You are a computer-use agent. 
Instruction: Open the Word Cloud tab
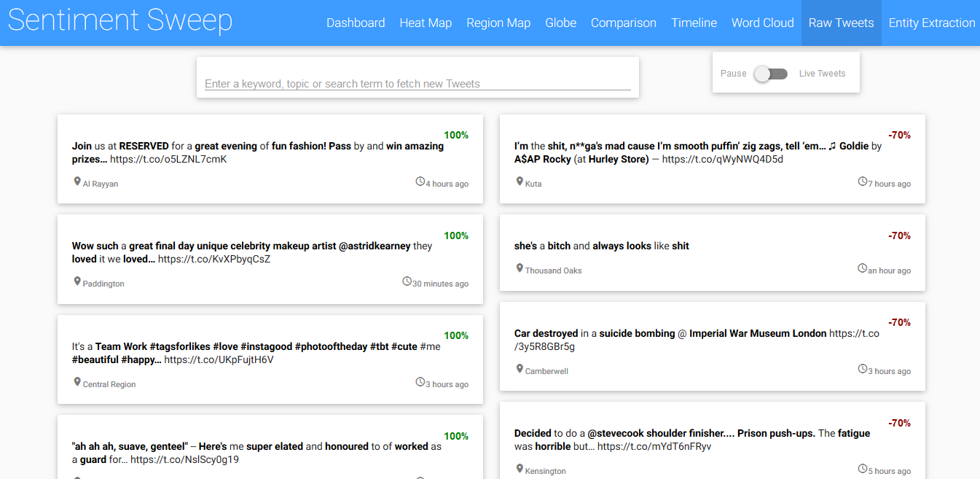[762, 23]
